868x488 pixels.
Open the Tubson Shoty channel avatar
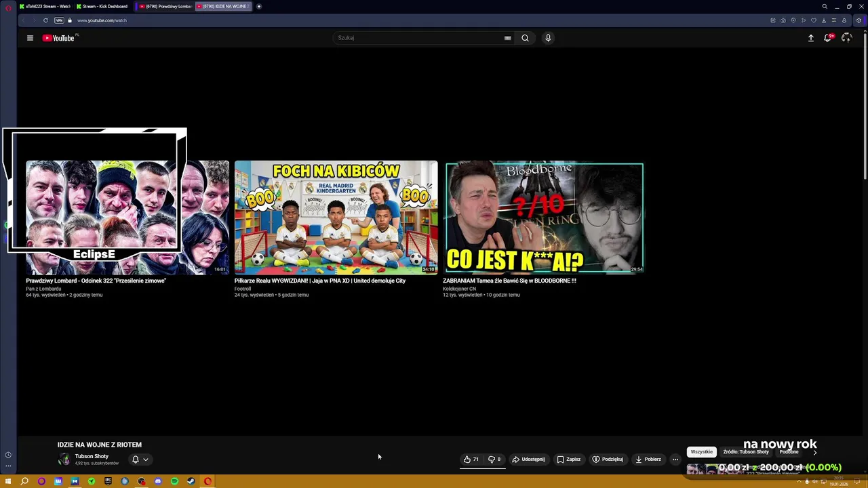pos(64,460)
